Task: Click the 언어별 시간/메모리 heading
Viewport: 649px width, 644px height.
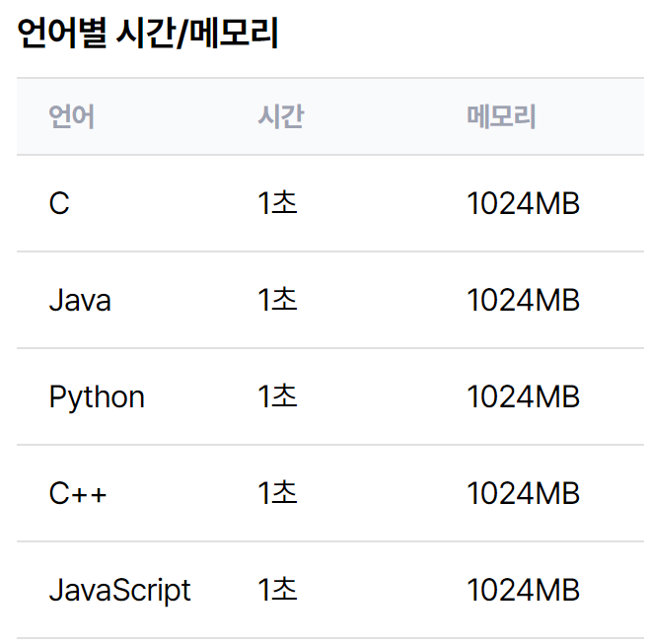Action: pyautogui.click(x=148, y=34)
